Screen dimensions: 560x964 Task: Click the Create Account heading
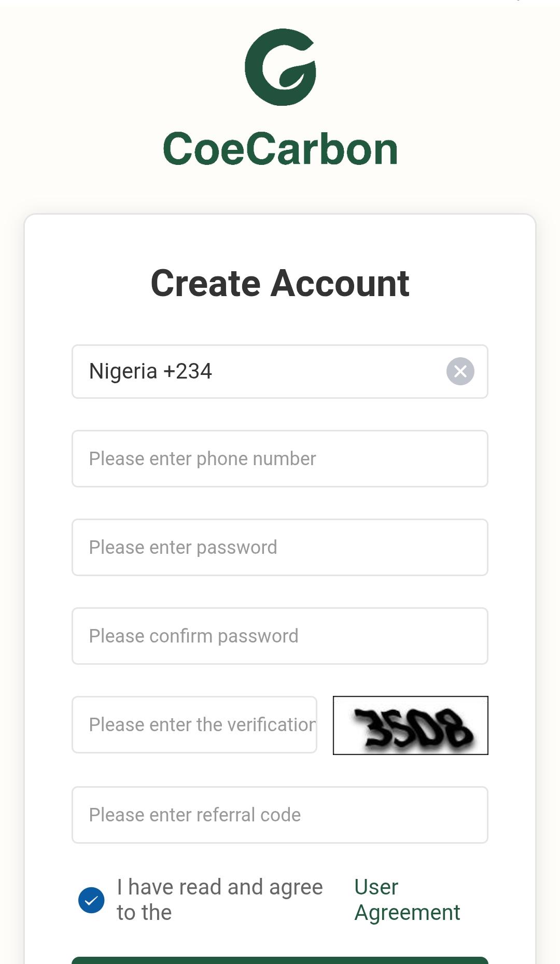pyautogui.click(x=280, y=283)
